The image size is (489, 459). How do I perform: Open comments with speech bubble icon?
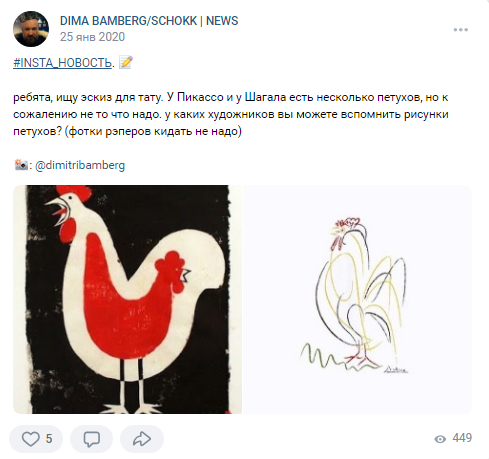91,439
